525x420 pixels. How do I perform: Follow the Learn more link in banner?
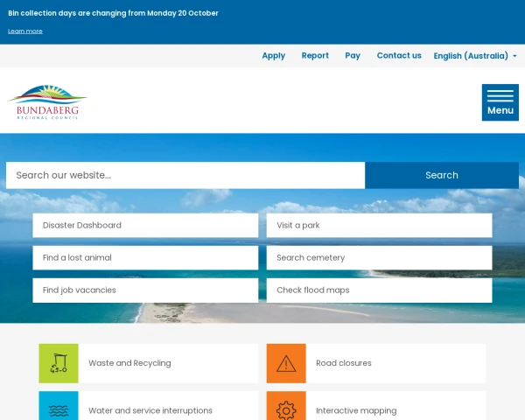click(x=25, y=31)
